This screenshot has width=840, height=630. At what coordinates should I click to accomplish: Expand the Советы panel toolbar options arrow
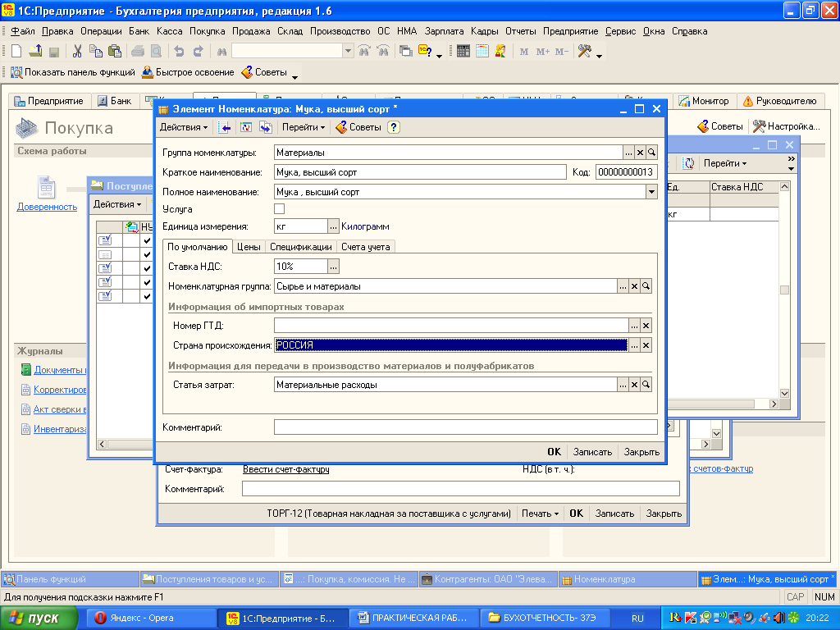[294, 76]
